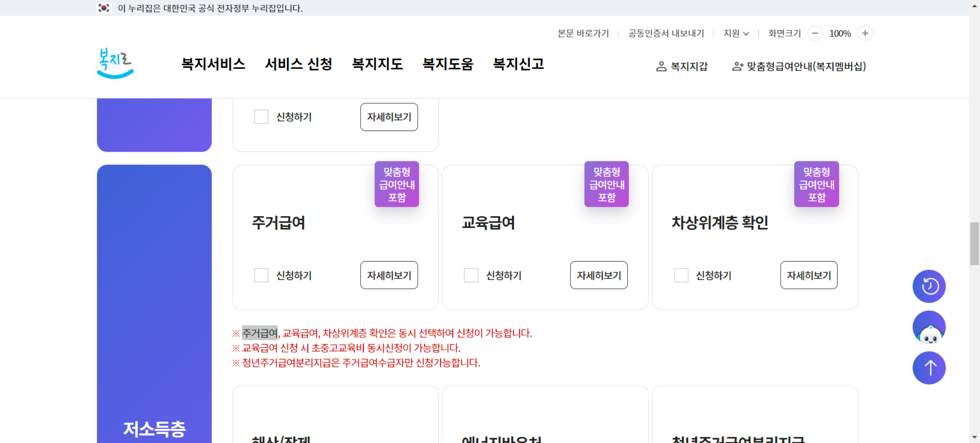Open 복지서비스 main menu
980x443 pixels.
click(213, 64)
